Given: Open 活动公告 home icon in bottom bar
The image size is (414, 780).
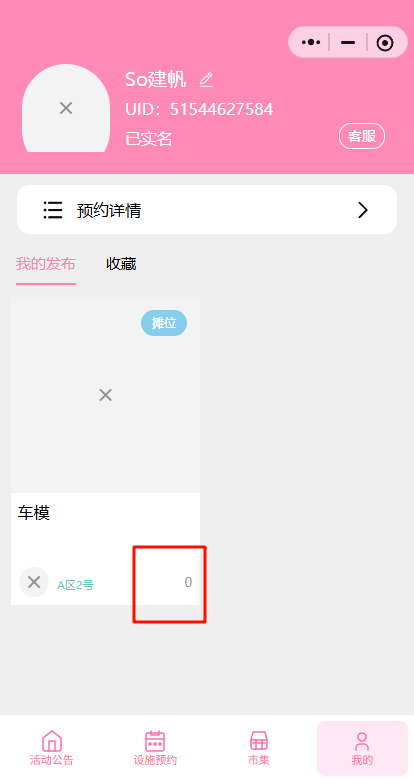Looking at the screenshot, I should pos(52,741).
